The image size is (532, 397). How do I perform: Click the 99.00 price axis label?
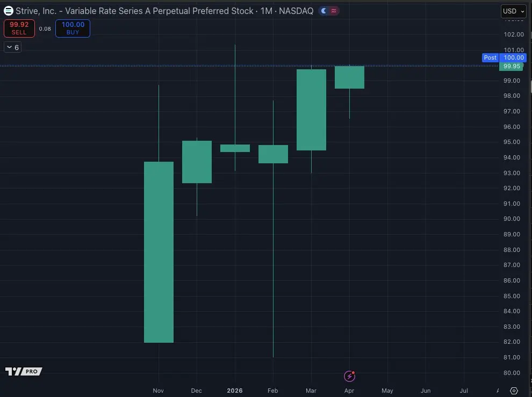[512, 81]
